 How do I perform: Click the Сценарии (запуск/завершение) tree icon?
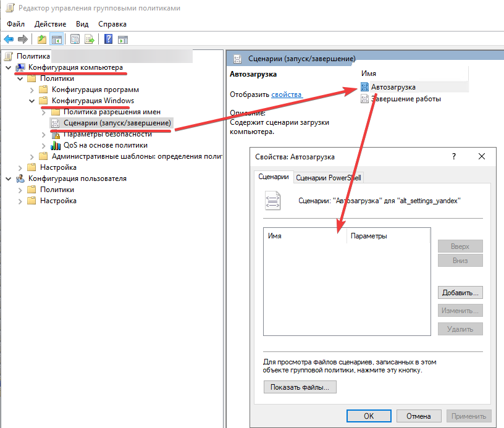point(56,123)
